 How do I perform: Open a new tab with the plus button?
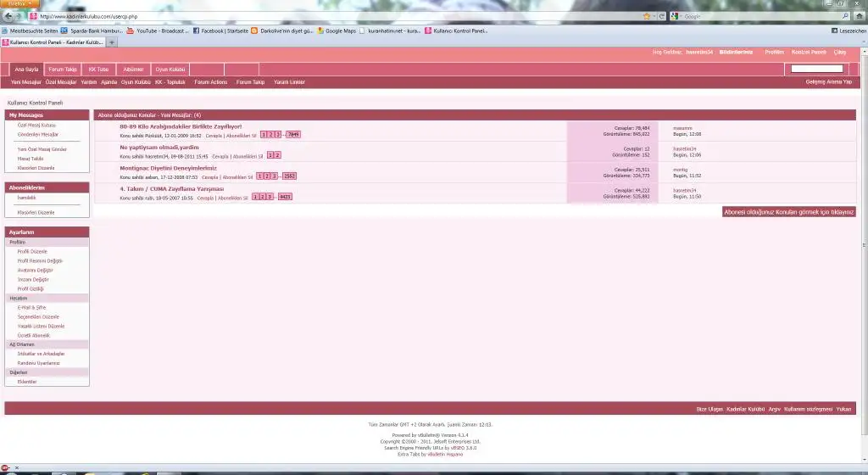(x=112, y=42)
